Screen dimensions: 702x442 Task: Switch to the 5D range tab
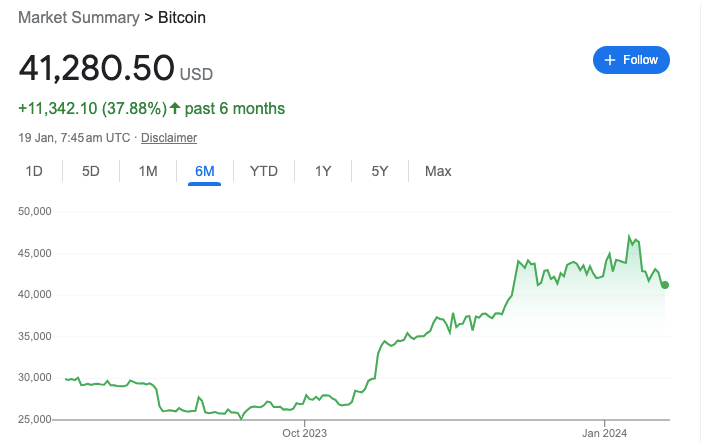[x=90, y=171]
